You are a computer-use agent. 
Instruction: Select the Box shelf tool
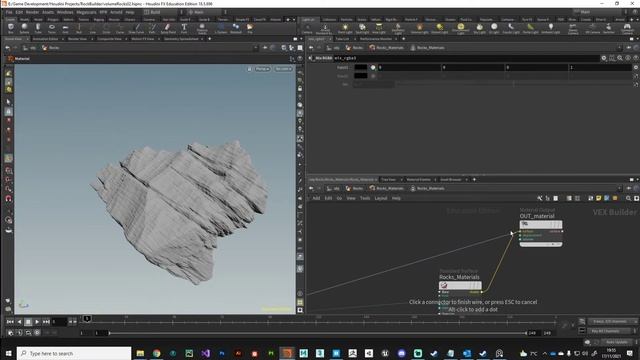click(11, 28)
